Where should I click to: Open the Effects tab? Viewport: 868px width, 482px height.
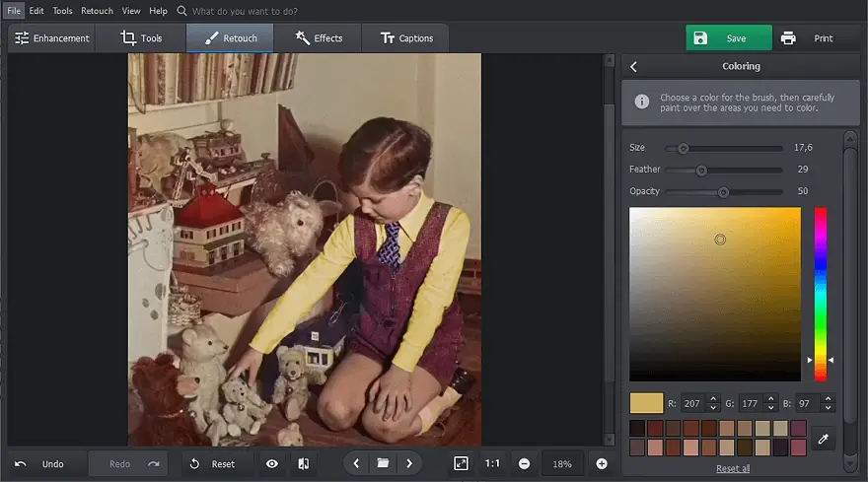point(319,38)
